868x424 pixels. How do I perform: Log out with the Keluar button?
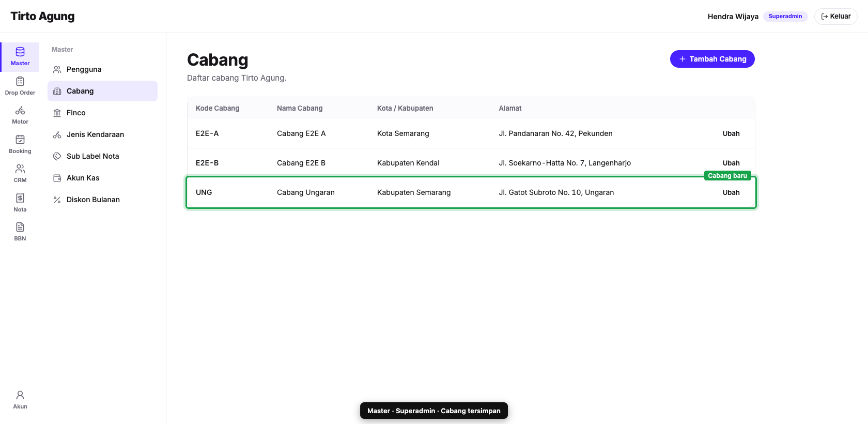(836, 17)
